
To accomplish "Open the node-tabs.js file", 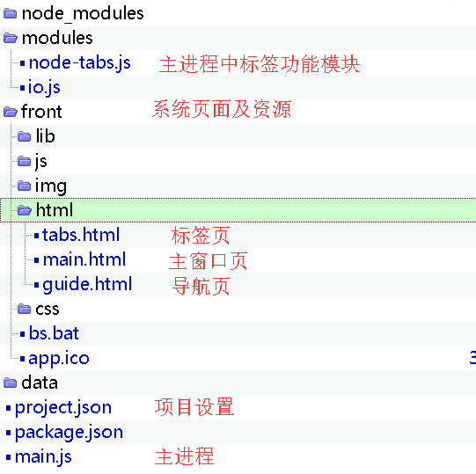I will pyautogui.click(x=79, y=63).
